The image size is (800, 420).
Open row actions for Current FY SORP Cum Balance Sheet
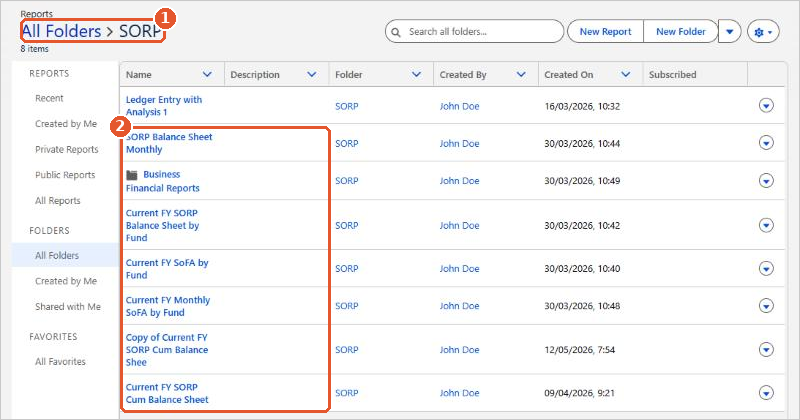[766, 393]
